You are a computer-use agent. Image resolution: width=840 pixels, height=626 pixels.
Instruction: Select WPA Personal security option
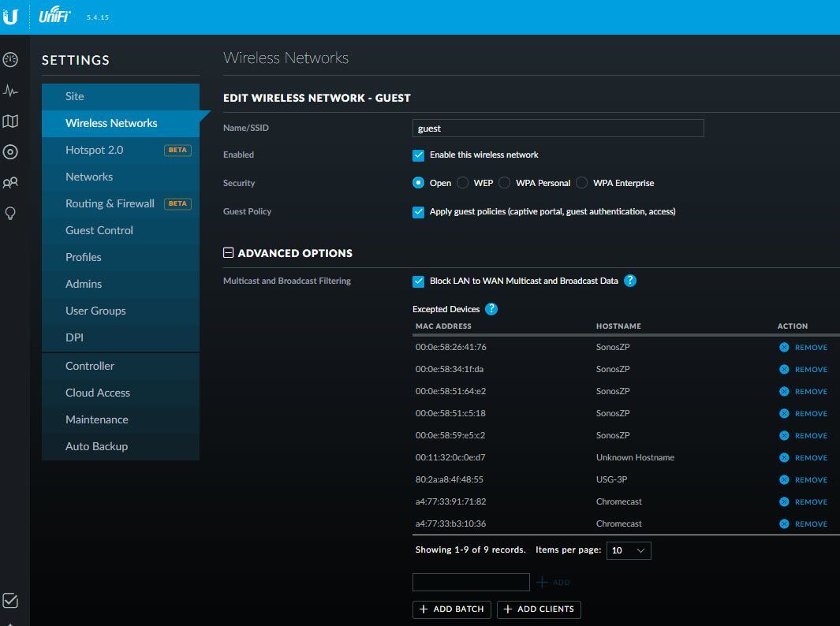point(505,183)
